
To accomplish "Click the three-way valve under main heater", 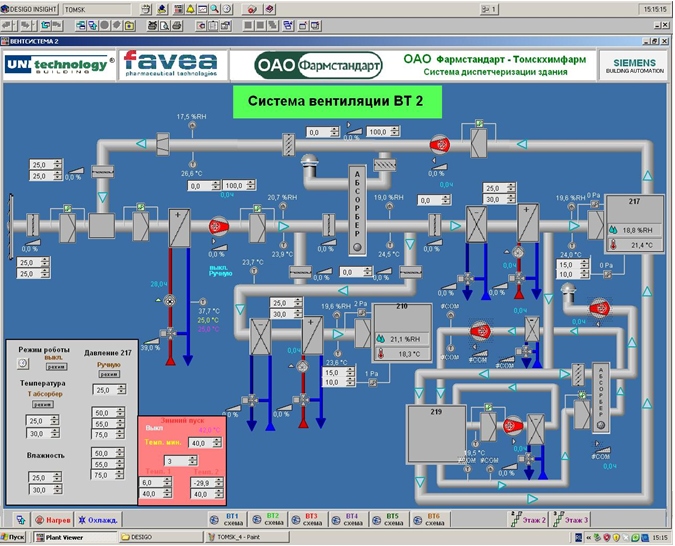I will 170,333.
